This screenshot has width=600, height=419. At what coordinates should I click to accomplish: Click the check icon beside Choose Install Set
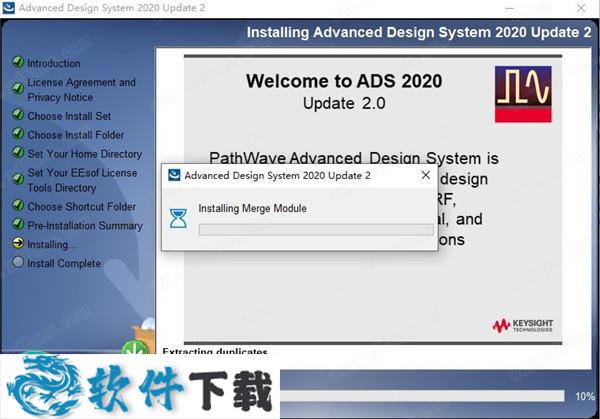18,114
